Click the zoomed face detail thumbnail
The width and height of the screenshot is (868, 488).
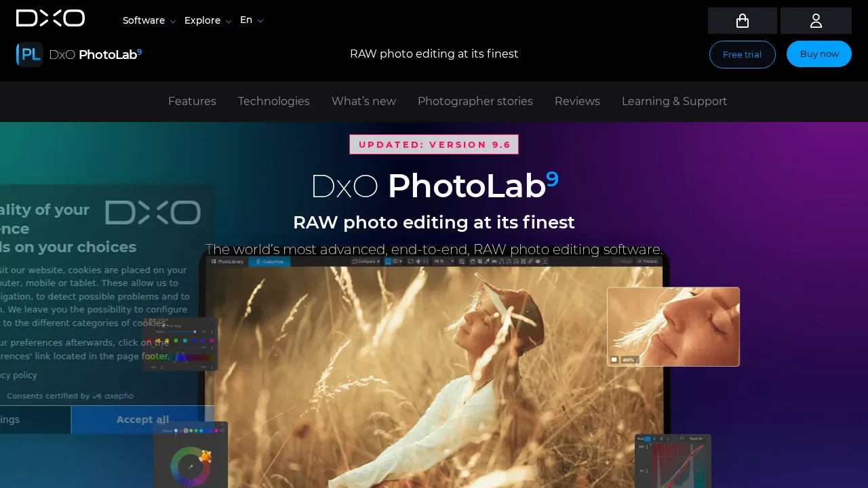pos(673,326)
